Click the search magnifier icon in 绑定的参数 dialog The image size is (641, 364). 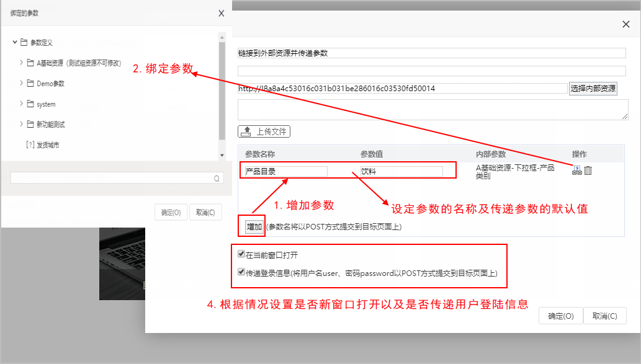click(217, 178)
